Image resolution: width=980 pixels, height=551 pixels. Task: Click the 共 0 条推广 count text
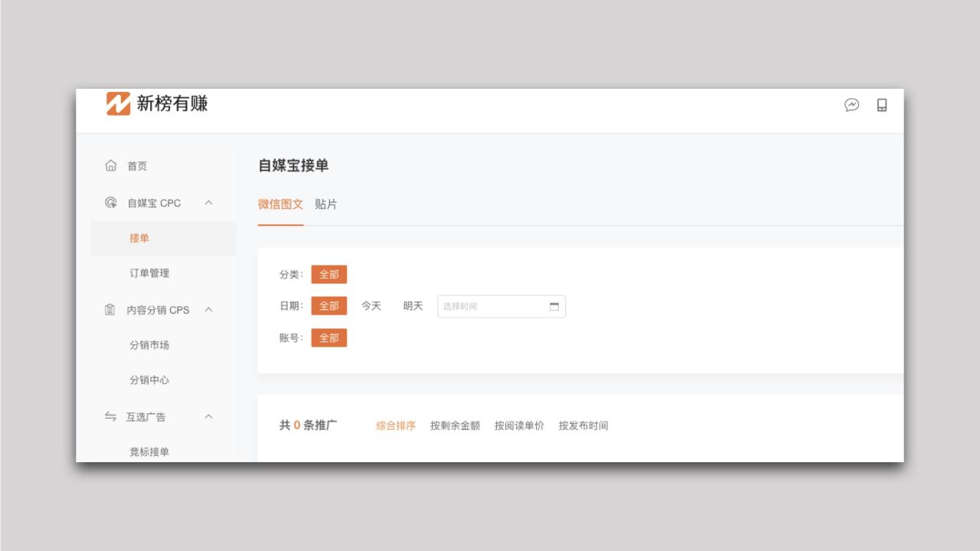[x=309, y=425]
